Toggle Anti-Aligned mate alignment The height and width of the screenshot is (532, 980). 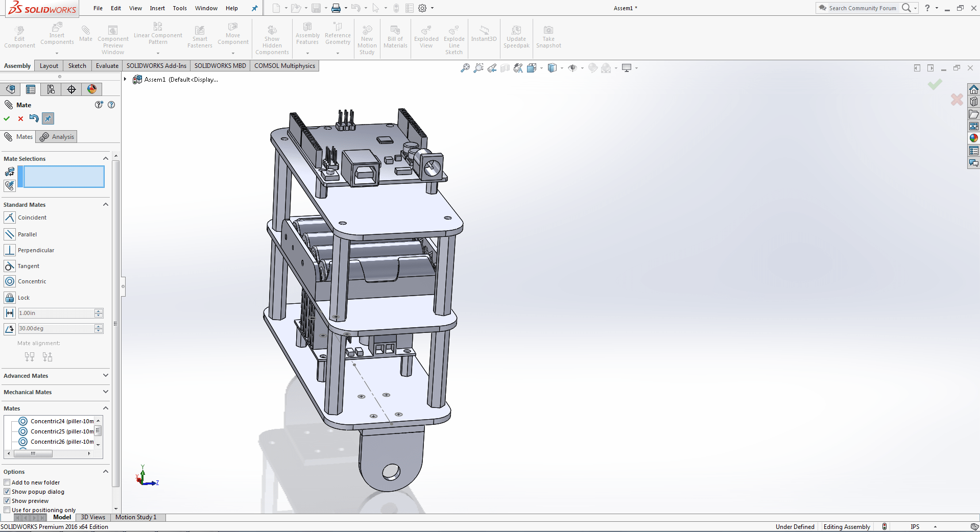click(x=47, y=356)
